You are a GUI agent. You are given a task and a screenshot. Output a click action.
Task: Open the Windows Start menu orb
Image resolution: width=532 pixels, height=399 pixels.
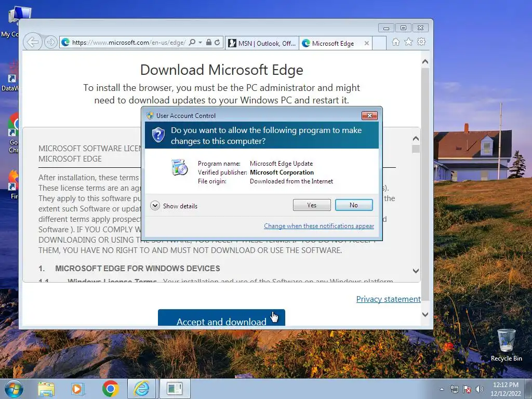tap(14, 389)
